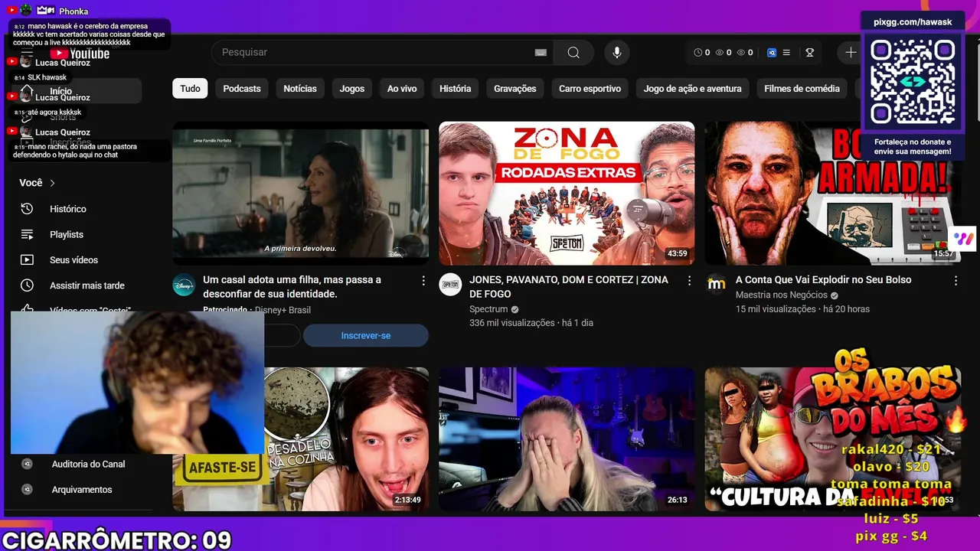Open the Zona de Fogo video title
Viewport: 980px width, 551px height.
[x=569, y=287]
